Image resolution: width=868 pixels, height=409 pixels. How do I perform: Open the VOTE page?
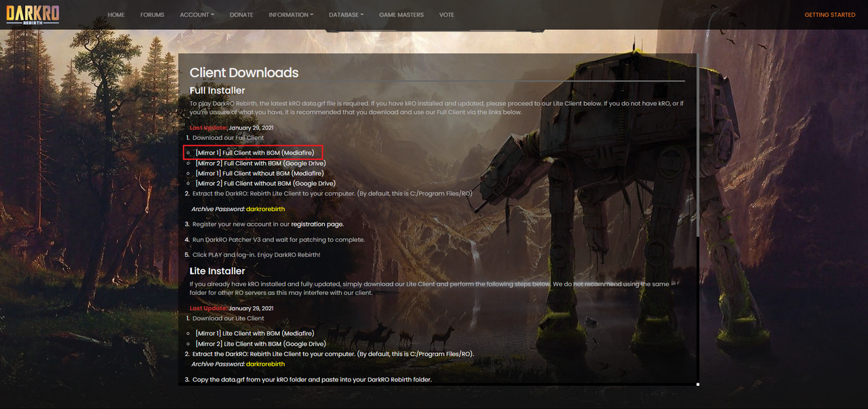[x=447, y=15]
